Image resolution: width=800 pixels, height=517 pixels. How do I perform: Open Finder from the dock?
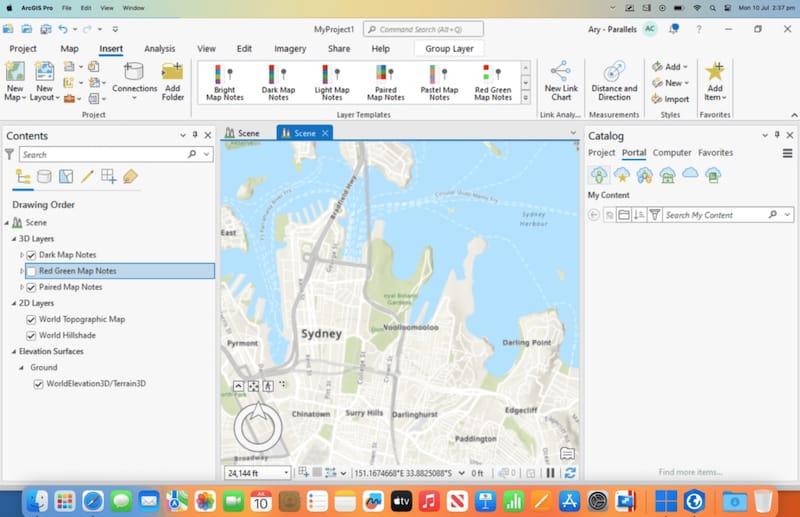37,501
